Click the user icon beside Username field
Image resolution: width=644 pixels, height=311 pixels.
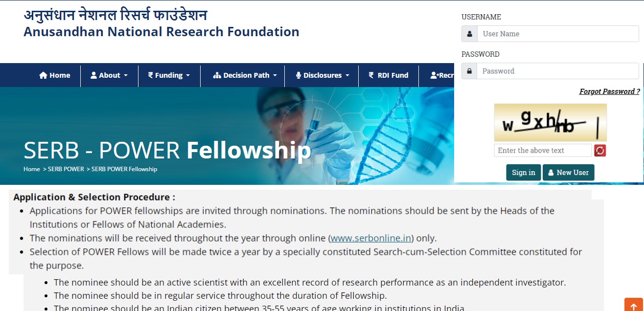click(x=469, y=34)
